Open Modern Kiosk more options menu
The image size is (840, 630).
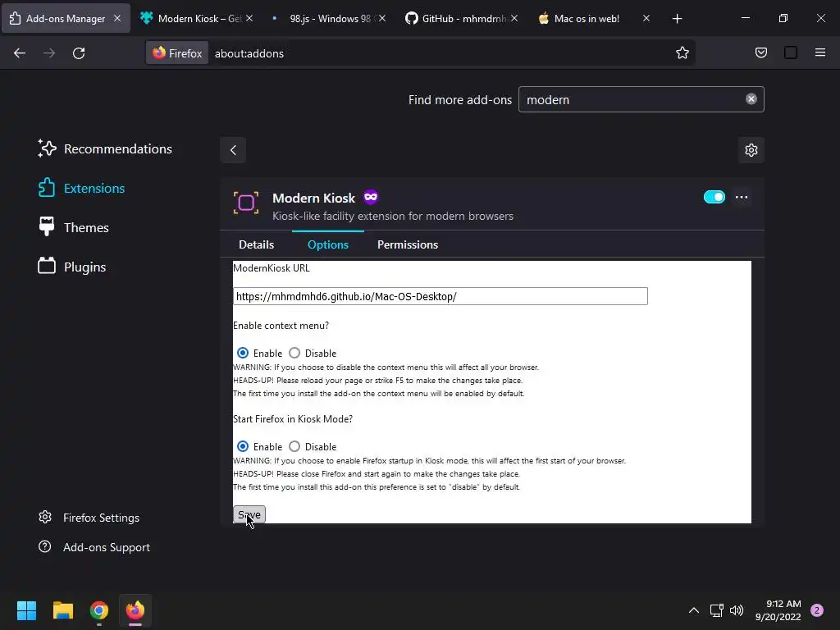click(x=742, y=197)
